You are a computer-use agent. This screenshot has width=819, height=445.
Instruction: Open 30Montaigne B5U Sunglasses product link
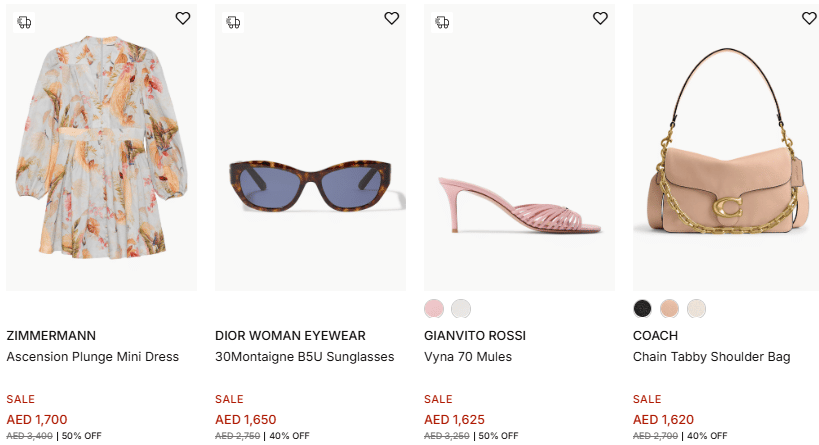click(x=305, y=357)
